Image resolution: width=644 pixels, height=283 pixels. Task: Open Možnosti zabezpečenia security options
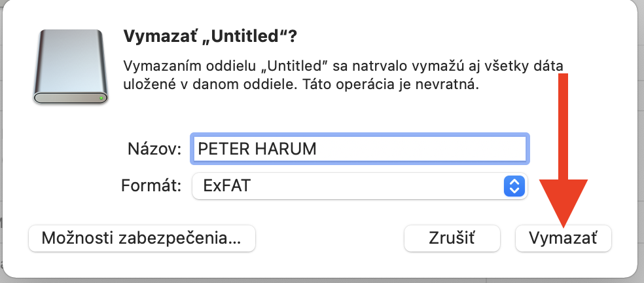click(141, 238)
